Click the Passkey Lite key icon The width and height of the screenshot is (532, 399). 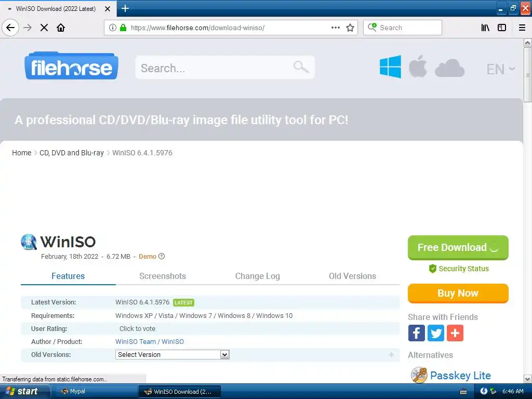pyautogui.click(x=419, y=375)
